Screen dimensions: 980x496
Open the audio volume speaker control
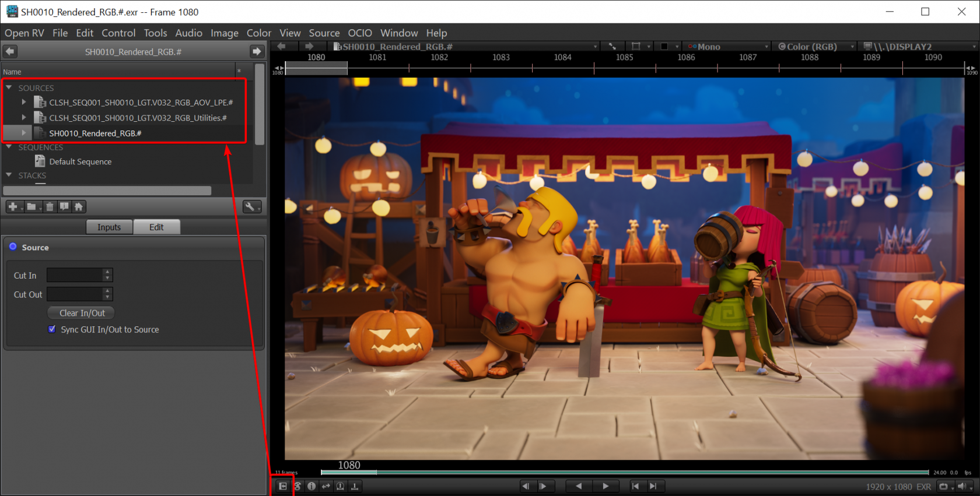pos(963,487)
